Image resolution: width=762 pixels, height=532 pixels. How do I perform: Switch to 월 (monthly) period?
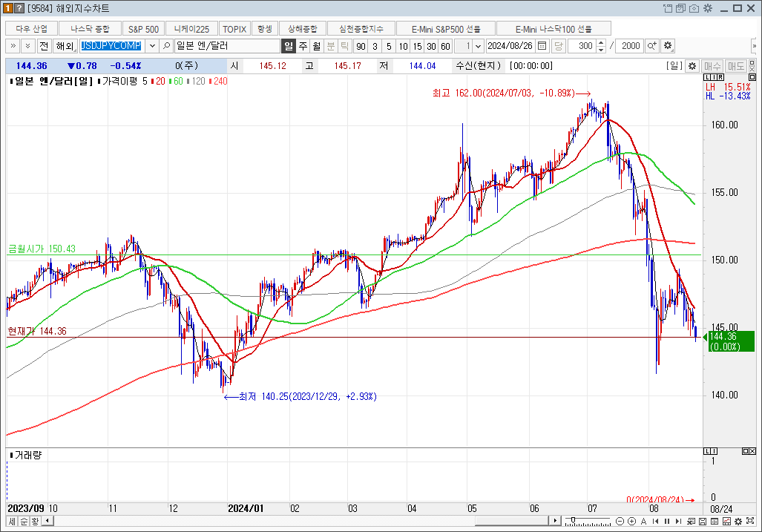click(x=317, y=46)
